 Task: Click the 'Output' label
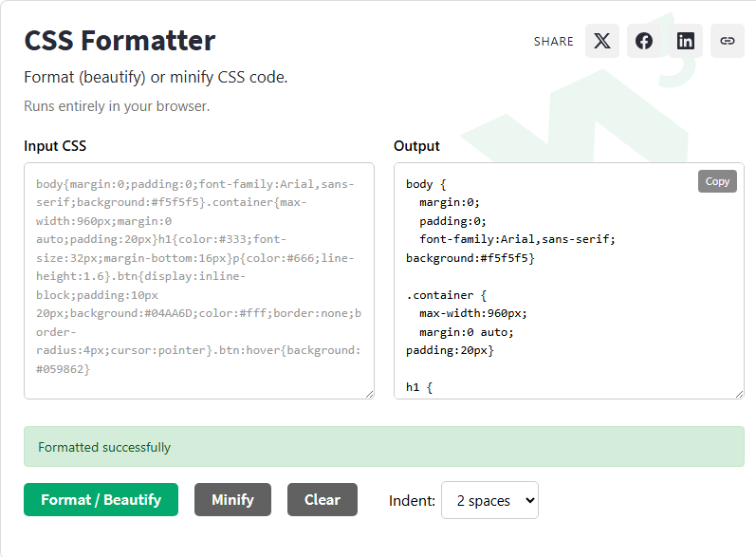pos(416,146)
